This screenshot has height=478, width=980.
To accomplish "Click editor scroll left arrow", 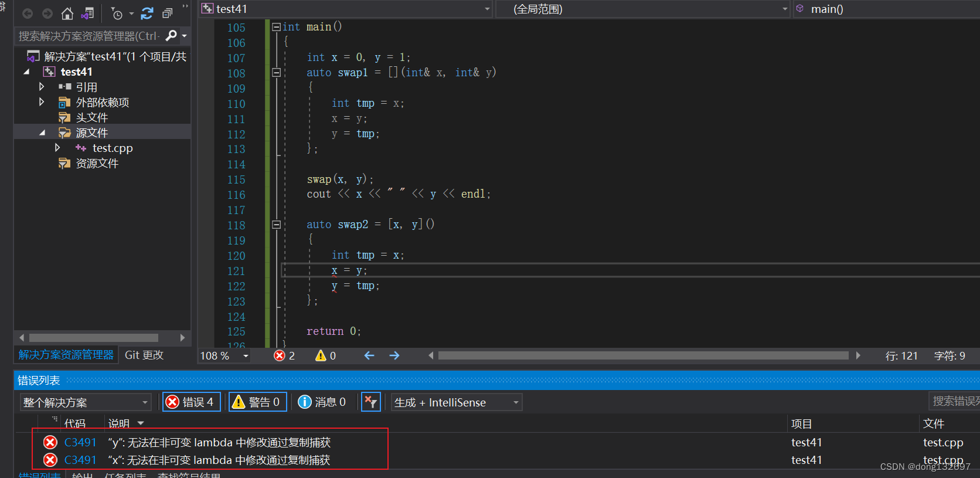I will tap(431, 355).
